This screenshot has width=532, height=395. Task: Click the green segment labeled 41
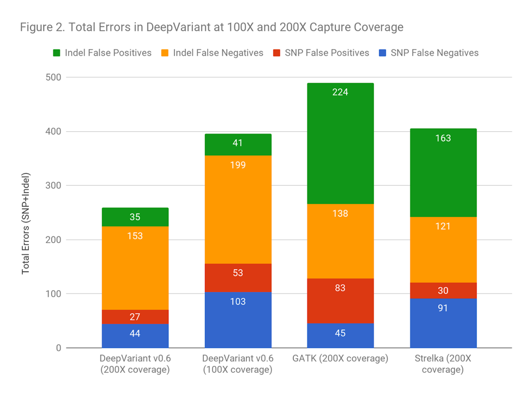tap(238, 145)
